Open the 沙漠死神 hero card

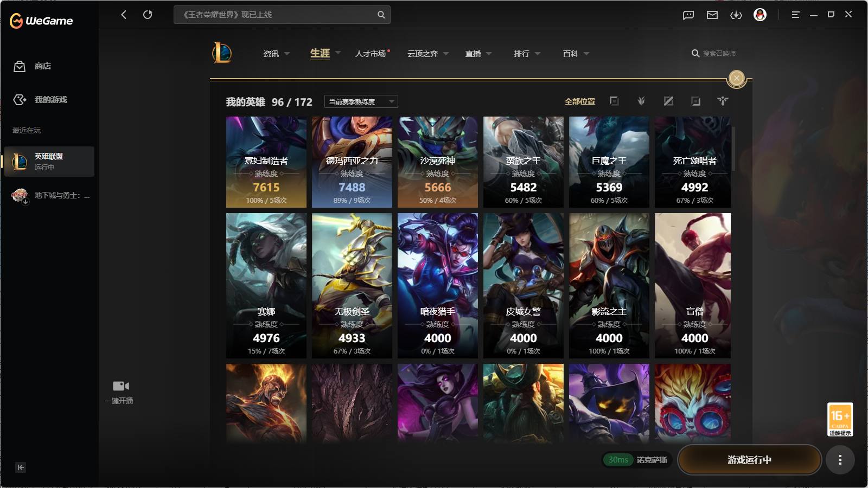click(x=438, y=162)
